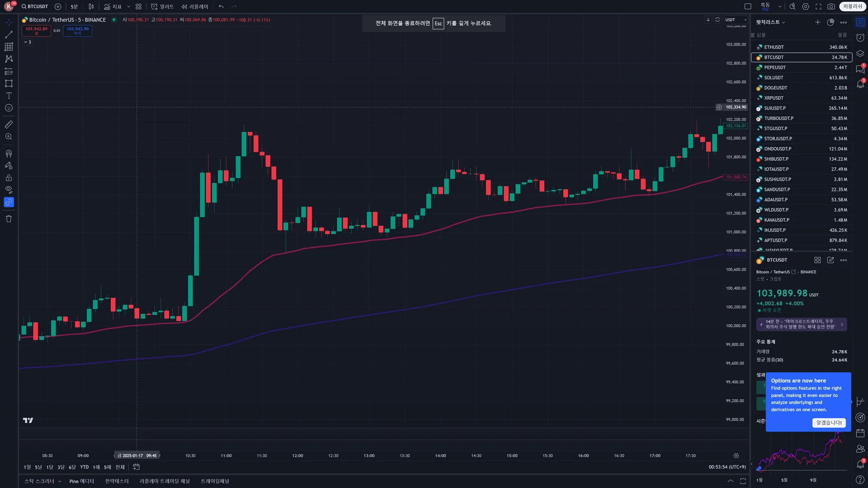The height and width of the screenshot is (488, 868).
Task: Select the text annotation tool
Action: coord(9,96)
